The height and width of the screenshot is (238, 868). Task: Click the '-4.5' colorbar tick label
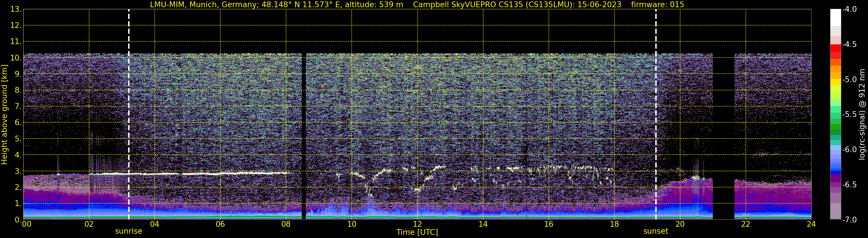click(x=849, y=44)
